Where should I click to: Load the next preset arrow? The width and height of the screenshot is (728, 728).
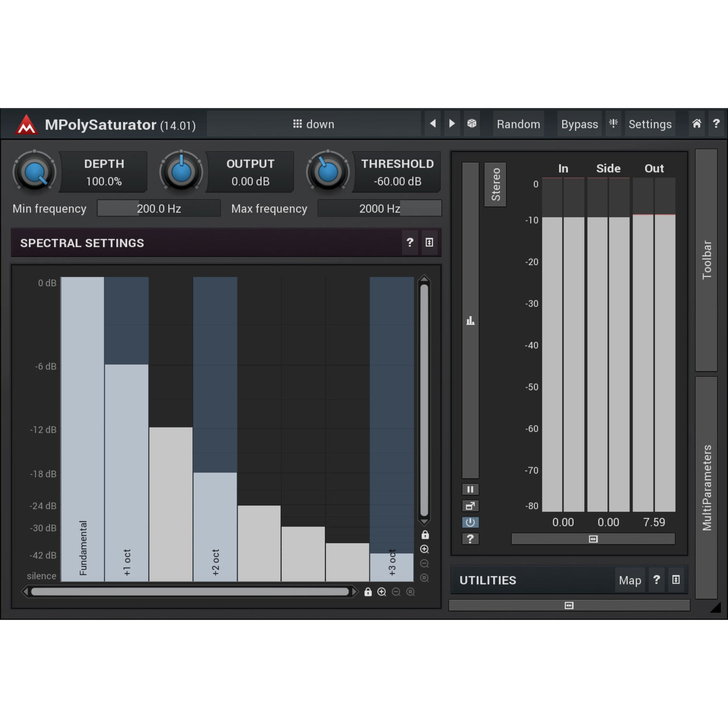click(x=452, y=124)
